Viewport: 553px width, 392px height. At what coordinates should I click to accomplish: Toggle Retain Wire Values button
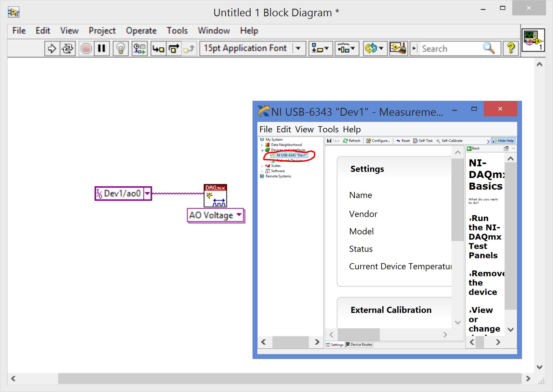(139, 48)
